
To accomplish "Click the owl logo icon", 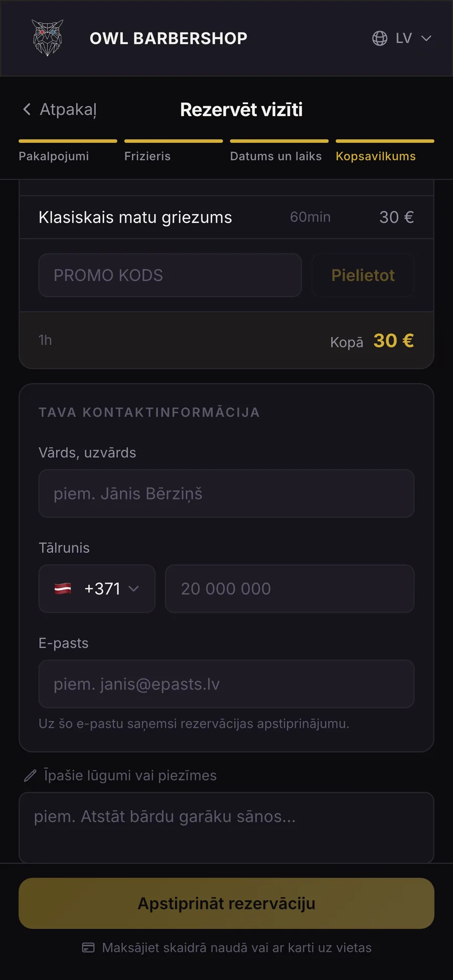I will pyautogui.click(x=47, y=38).
